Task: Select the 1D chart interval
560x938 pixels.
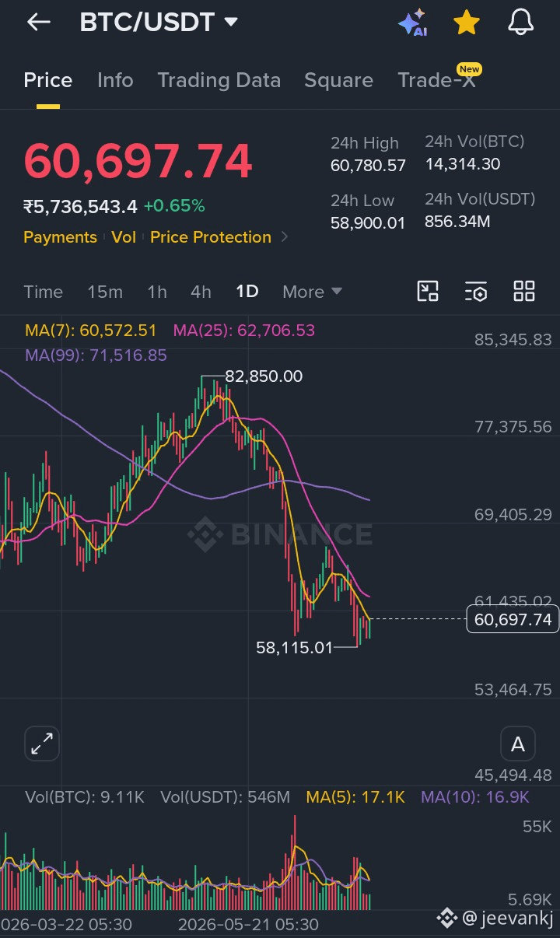Action: click(247, 292)
